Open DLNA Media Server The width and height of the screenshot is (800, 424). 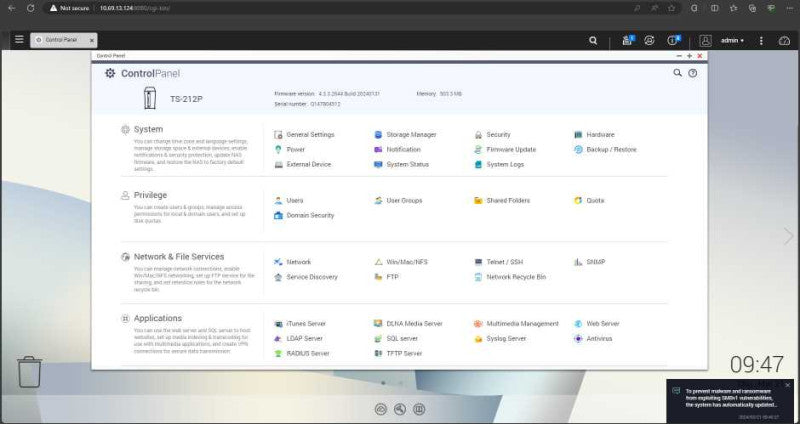(x=408, y=323)
